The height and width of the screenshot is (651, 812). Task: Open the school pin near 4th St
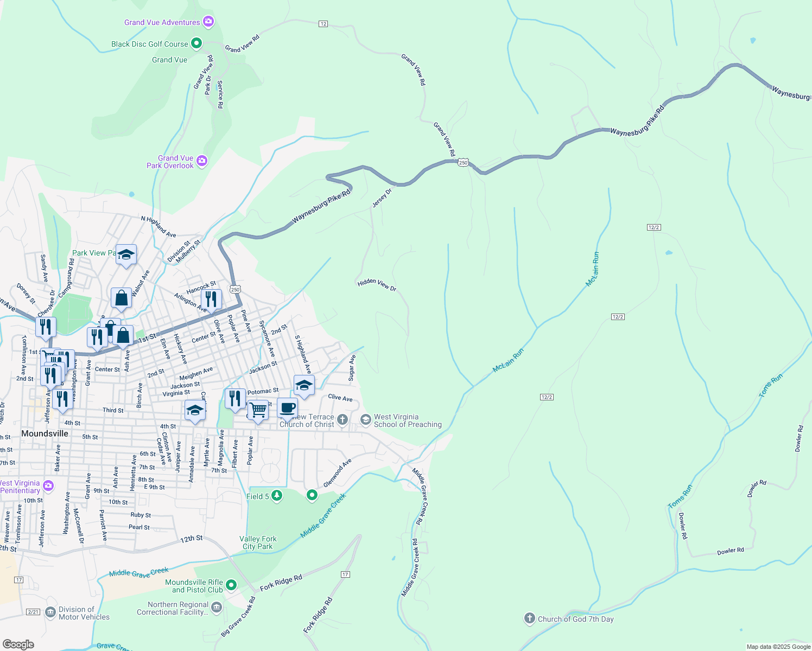point(195,411)
